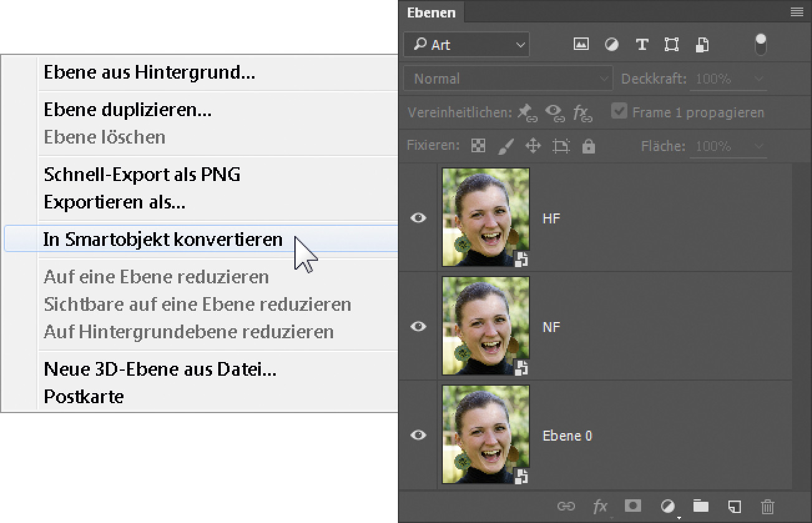
Task: Choose In Smartobjekt konvertieren
Action: (163, 240)
